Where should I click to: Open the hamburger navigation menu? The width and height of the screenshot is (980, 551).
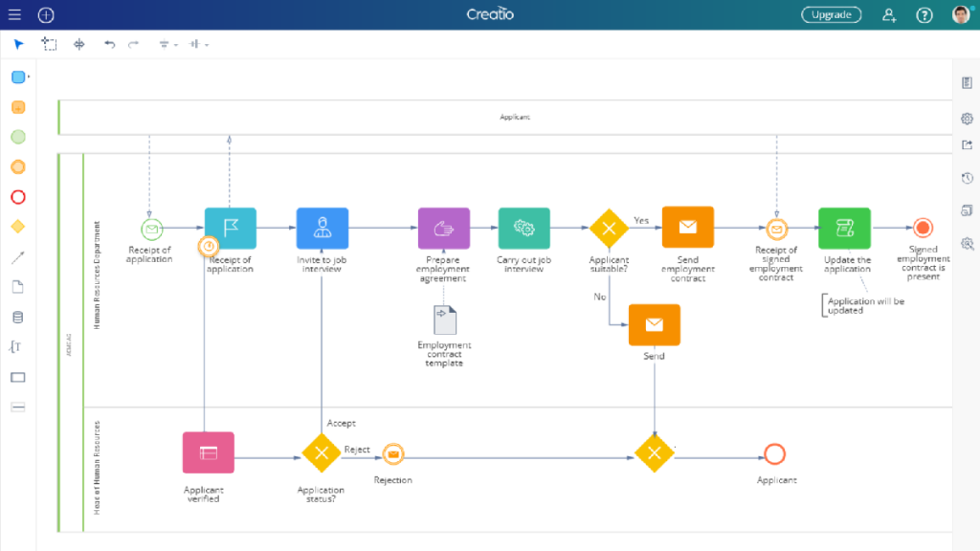(14, 14)
